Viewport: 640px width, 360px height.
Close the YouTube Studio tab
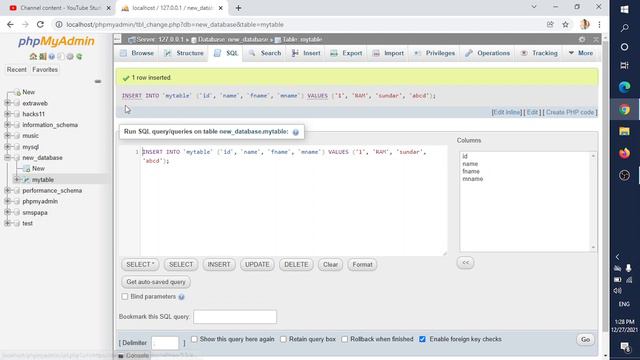[x=109, y=8]
